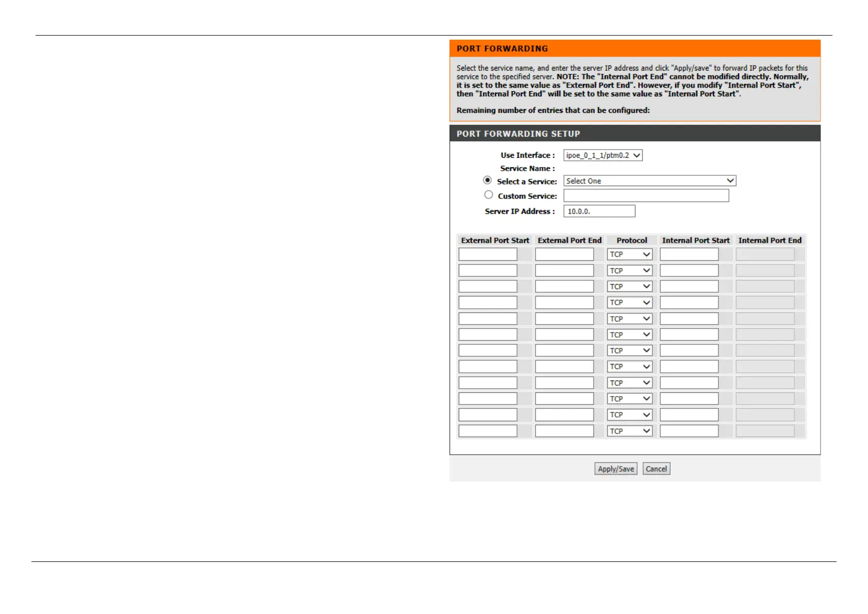Open the Protocol dropdown in row four

[630, 303]
